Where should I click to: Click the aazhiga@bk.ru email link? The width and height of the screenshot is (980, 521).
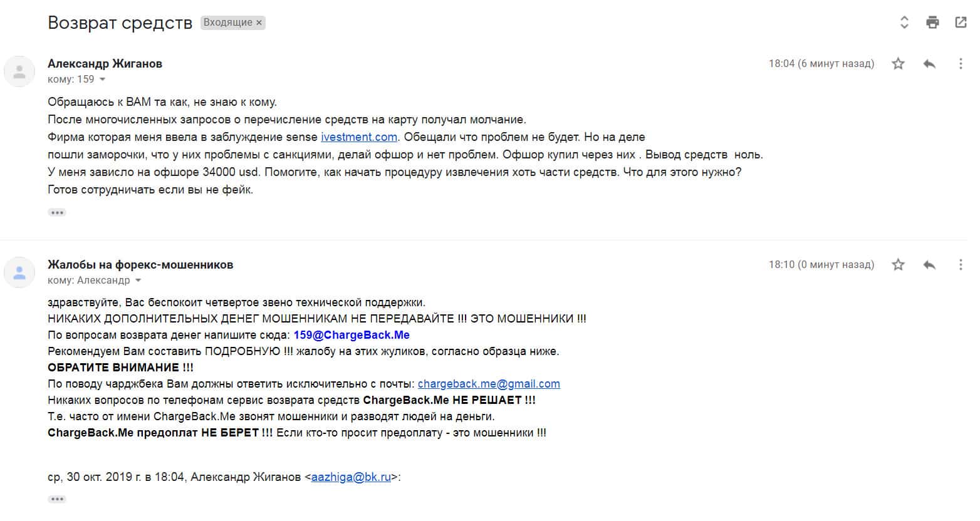click(x=351, y=477)
